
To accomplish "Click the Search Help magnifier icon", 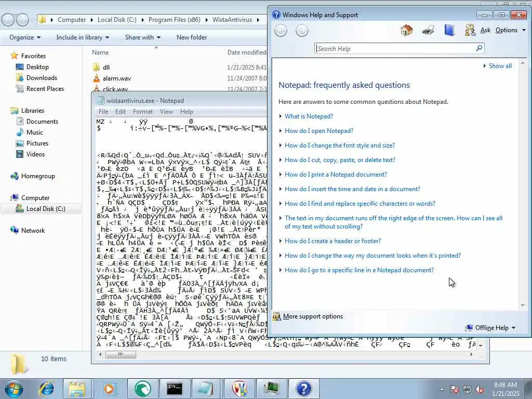I will (479, 48).
